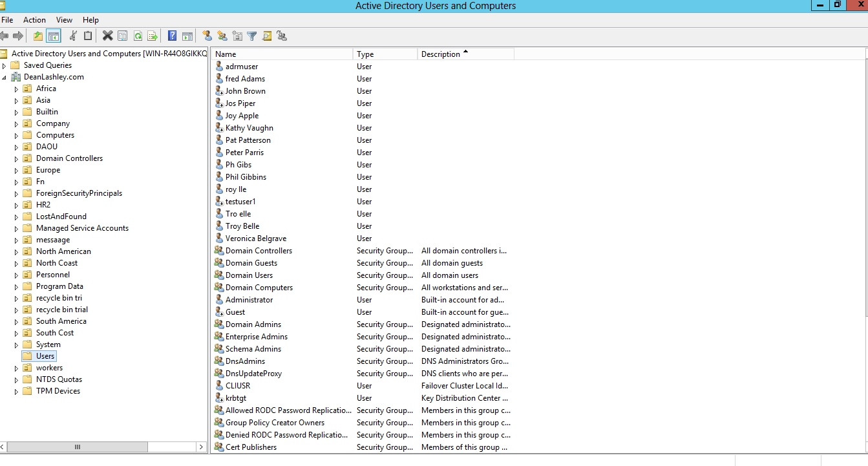The image size is (868, 466).
Task: Open Help with the question mark icon
Action: coord(173,36)
